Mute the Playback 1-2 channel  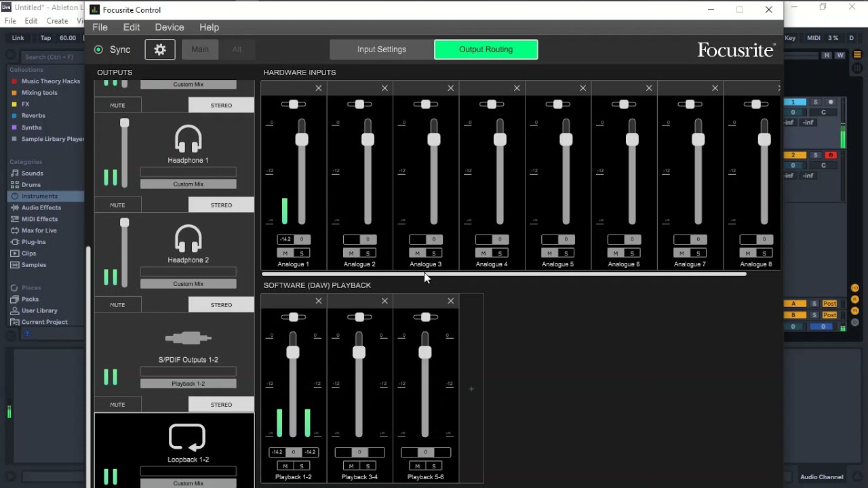coord(285,466)
